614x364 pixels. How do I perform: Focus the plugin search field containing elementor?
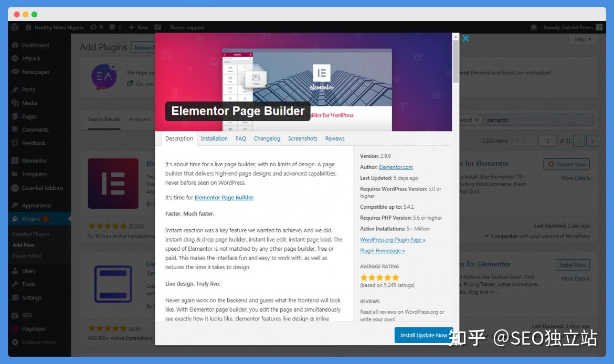(x=538, y=120)
